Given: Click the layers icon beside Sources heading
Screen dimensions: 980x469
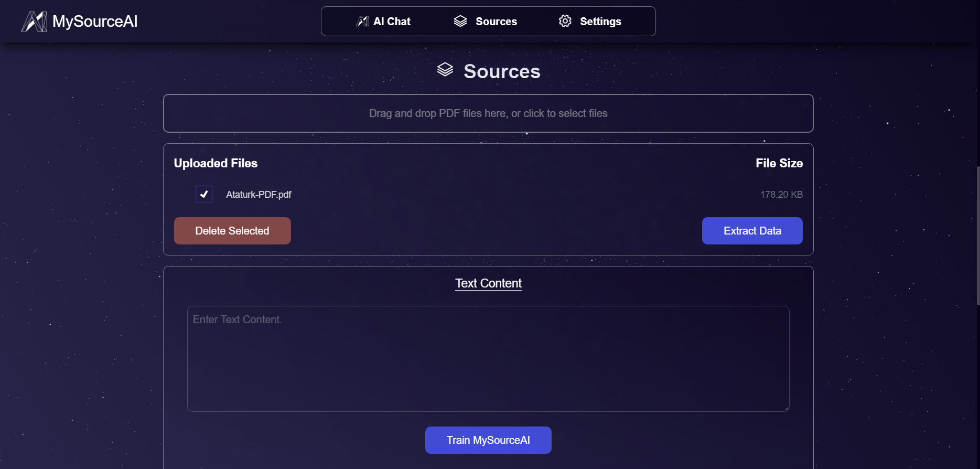Looking at the screenshot, I should click(445, 70).
